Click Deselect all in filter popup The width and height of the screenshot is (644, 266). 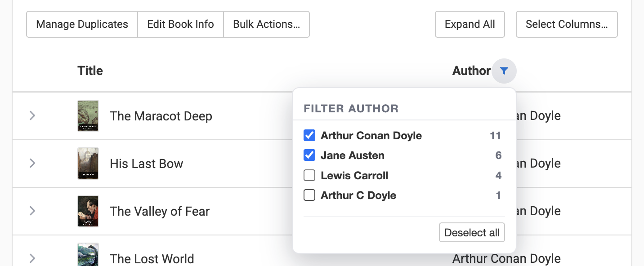click(472, 233)
